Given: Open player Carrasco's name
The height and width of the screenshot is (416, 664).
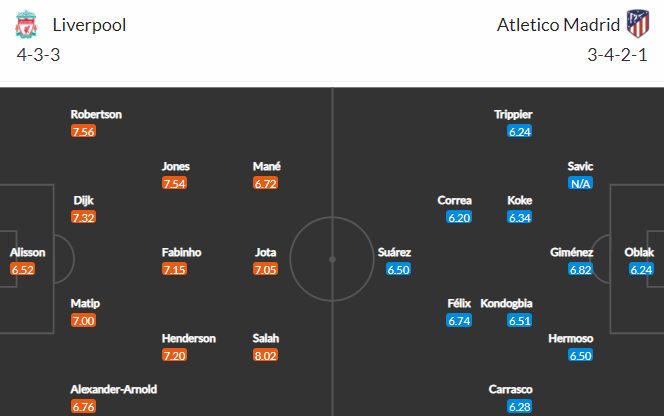Looking at the screenshot, I should pos(510,389).
